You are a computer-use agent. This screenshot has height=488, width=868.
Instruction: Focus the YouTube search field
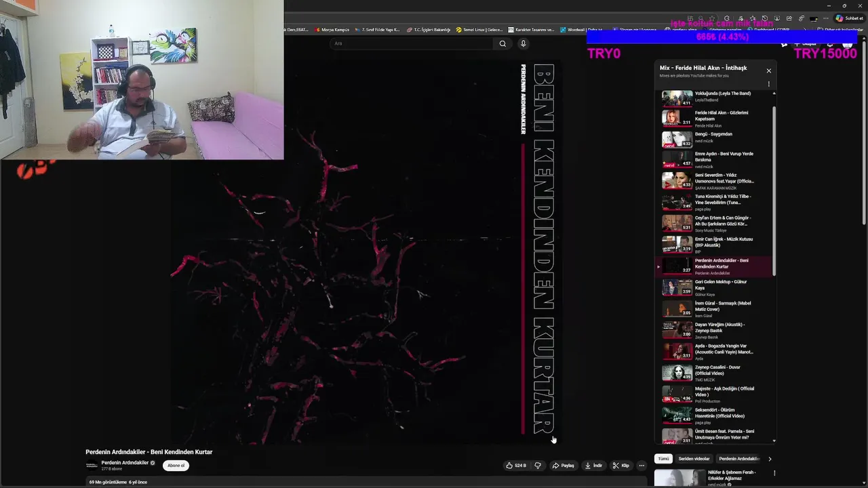(x=412, y=43)
